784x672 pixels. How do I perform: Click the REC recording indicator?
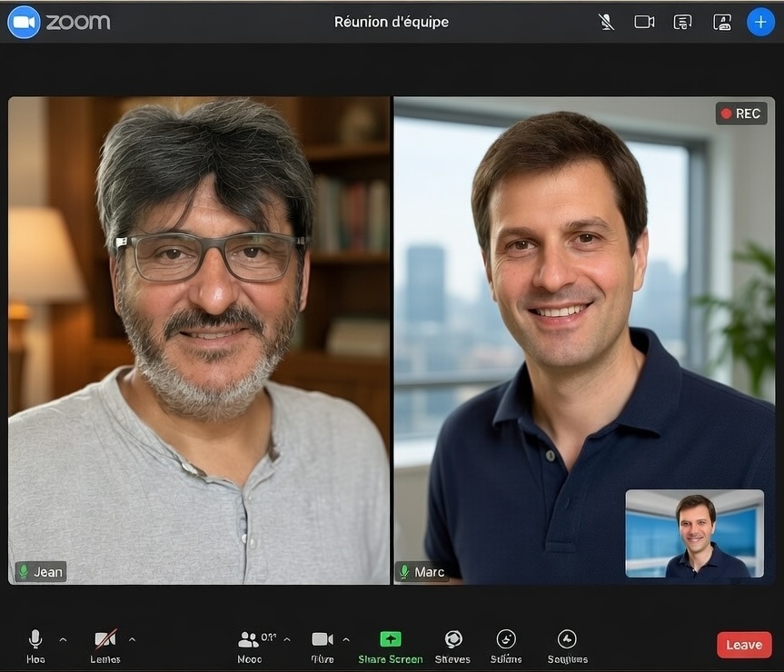[741, 114]
